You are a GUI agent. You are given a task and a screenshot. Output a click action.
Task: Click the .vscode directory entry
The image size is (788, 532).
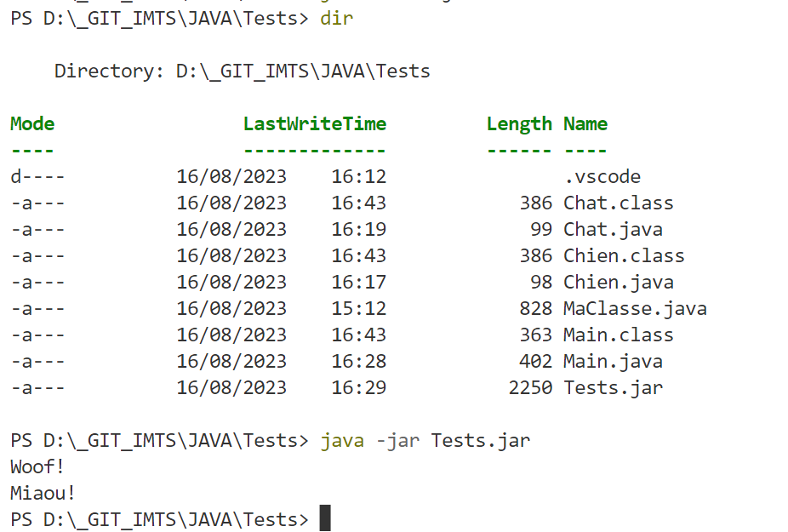coord(602,177)
